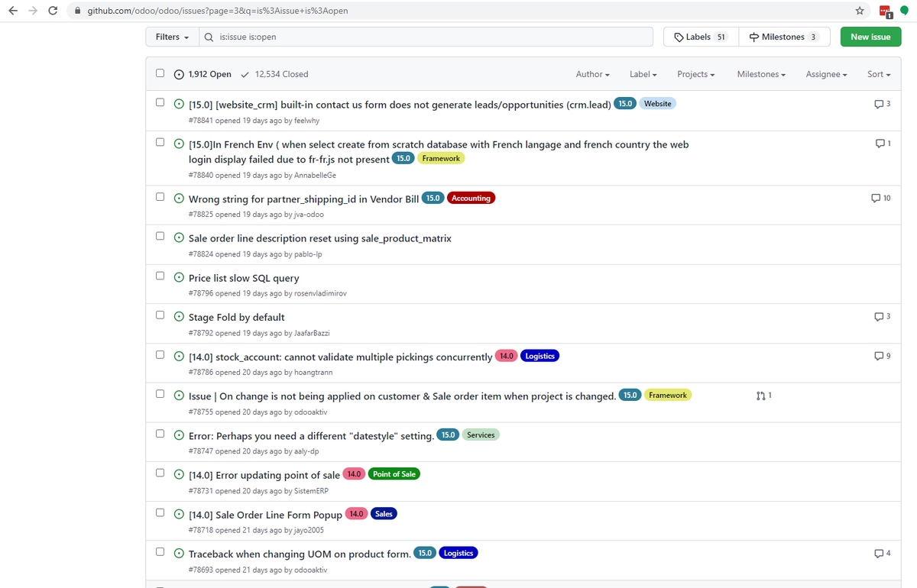This screenshot has height=588, width=917.
Task: Check the datestyle setting error issue
Action: [x=160, y=434]
